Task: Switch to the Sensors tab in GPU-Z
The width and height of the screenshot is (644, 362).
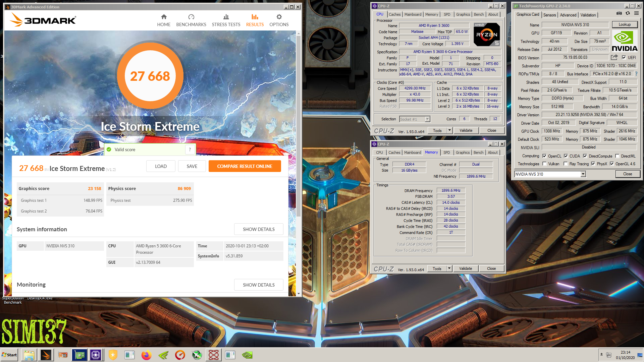Action: 549,15
